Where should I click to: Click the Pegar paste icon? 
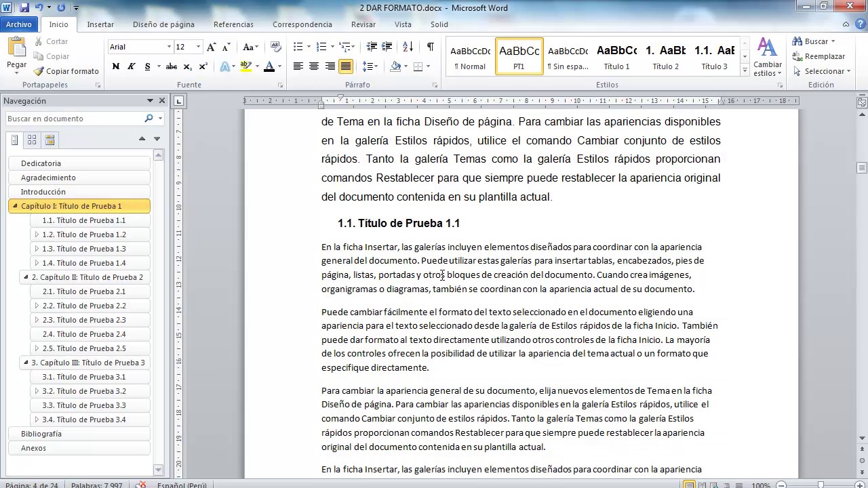pos(16,47)
